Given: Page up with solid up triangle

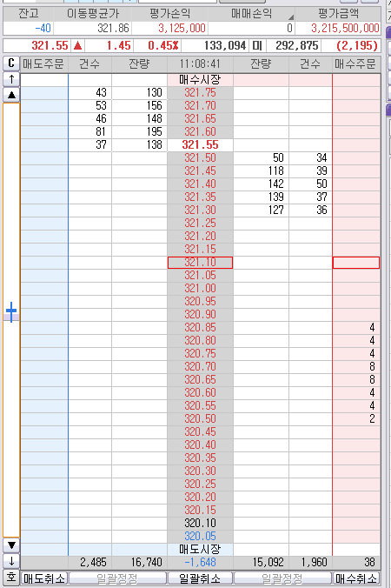Looking at the screenshot, I should point(11,95).
